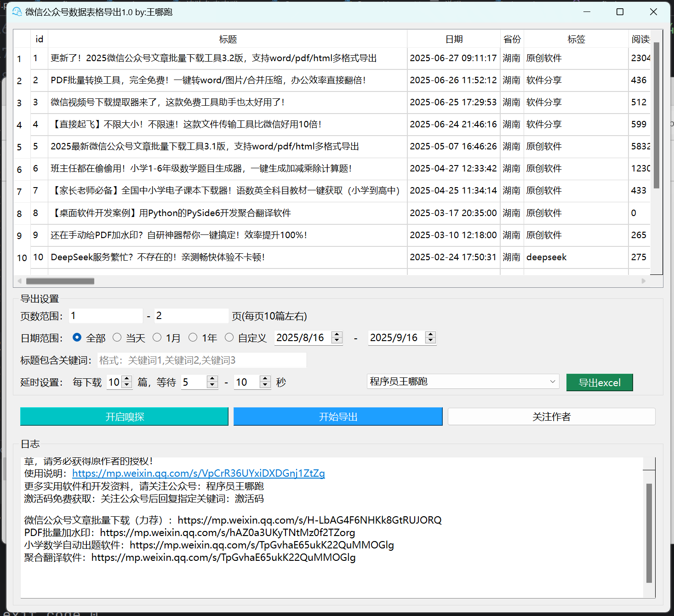The height and width of the screenshot is (616, 674).
Task: Select title cell '【直接起飞】不限大小'
Action: pyautogui.click(x=228, y=125)
